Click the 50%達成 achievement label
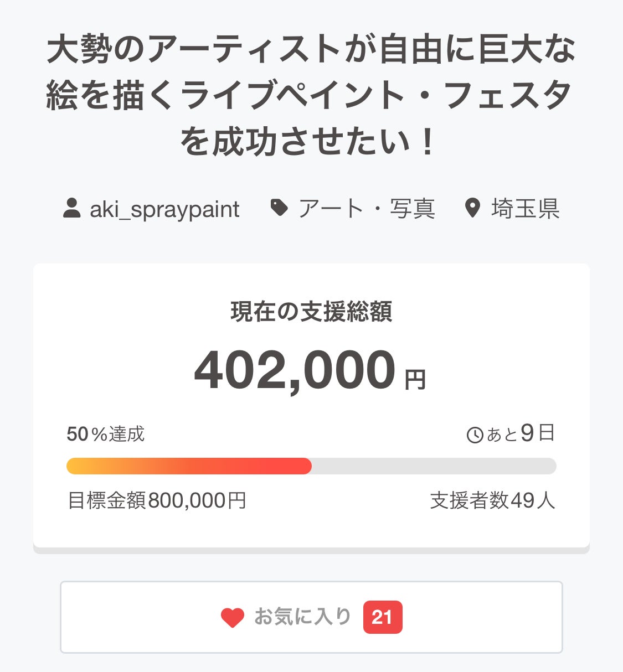This screenshot has height=672, width=623. point(106,434)
